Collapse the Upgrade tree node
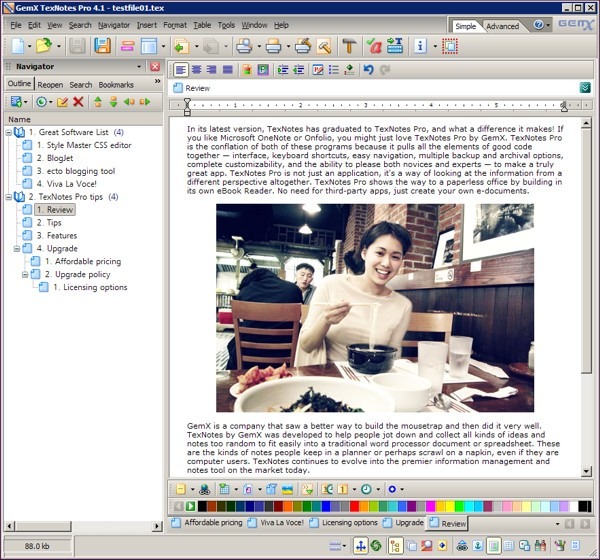The width and height of the screenshot is (600, 560). [x=16, y=249]
